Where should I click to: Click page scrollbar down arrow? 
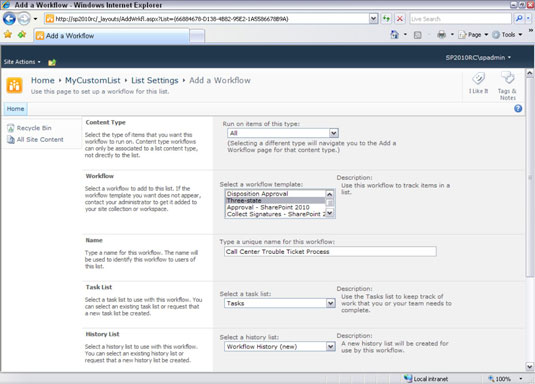tap(529, 367)
